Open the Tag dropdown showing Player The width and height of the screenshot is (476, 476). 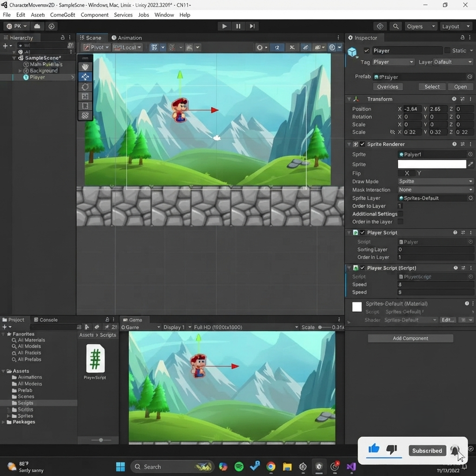(393, 62)
